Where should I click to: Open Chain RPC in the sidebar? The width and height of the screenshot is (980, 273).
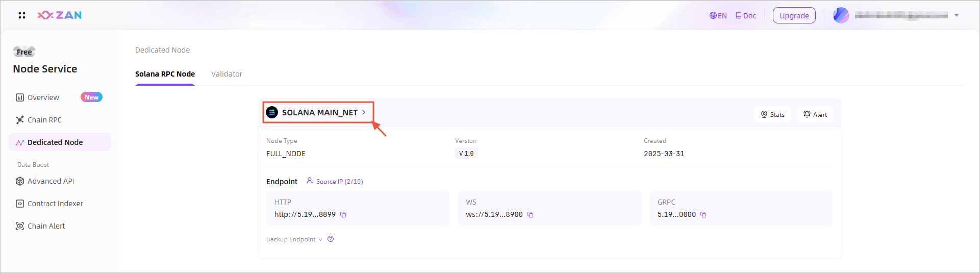click(x=39, y=120)
